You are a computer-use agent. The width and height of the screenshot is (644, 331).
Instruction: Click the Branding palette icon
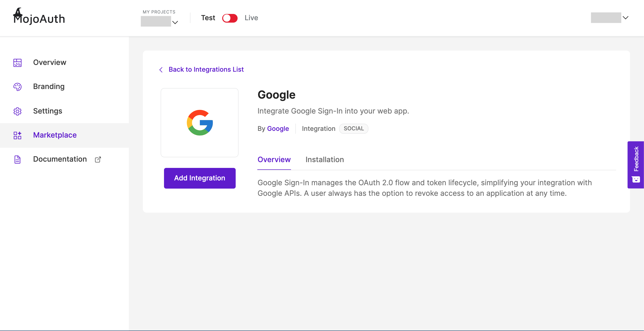[17, 87]
